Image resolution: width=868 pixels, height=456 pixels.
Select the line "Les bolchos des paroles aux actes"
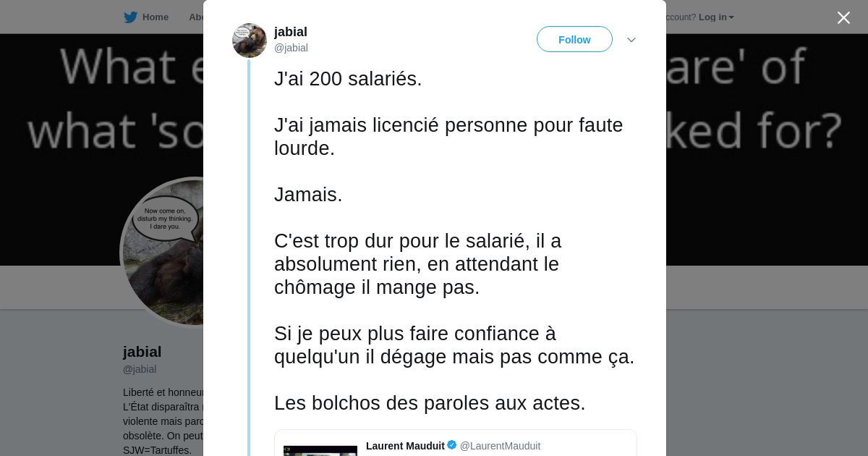click(x=430, y=403)
